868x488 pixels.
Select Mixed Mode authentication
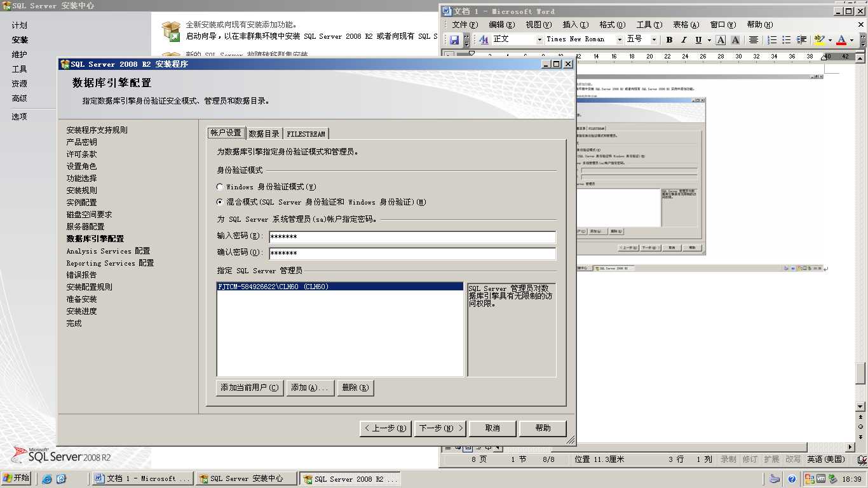[x=220, y=202]
